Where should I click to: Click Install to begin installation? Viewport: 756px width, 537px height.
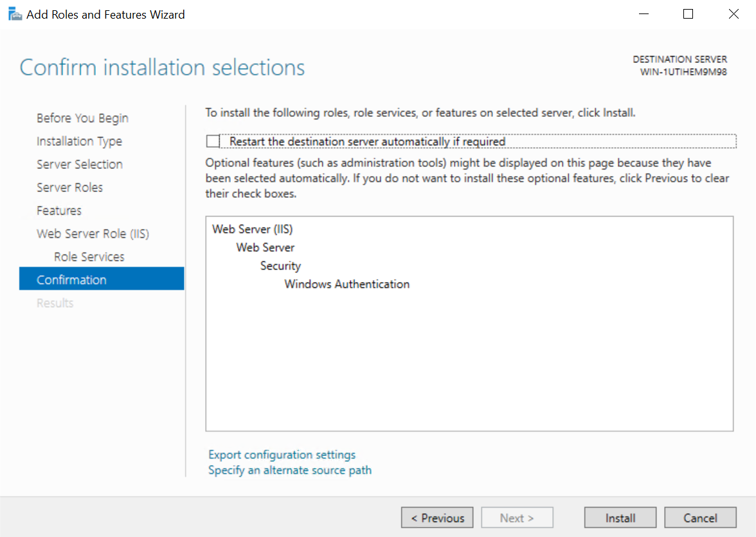tap(620, 518)
